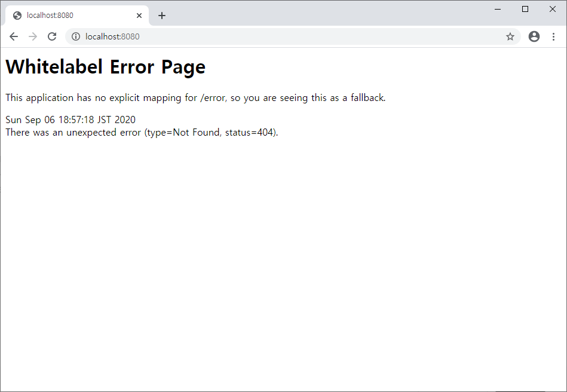Close the Chrome window
Viewport: 567px width, 392px height.
[553, 9]
